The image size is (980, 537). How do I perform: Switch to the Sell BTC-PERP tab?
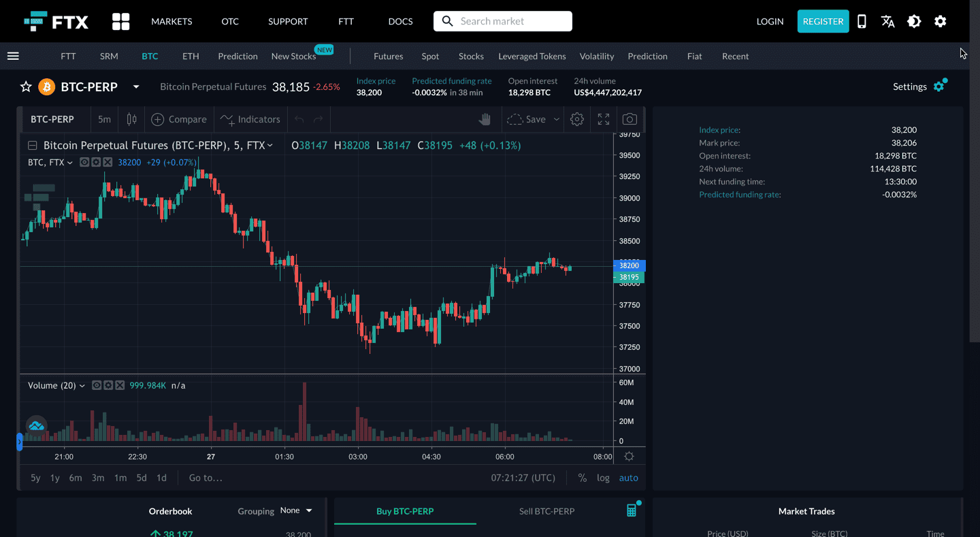(x=546, y=511)
